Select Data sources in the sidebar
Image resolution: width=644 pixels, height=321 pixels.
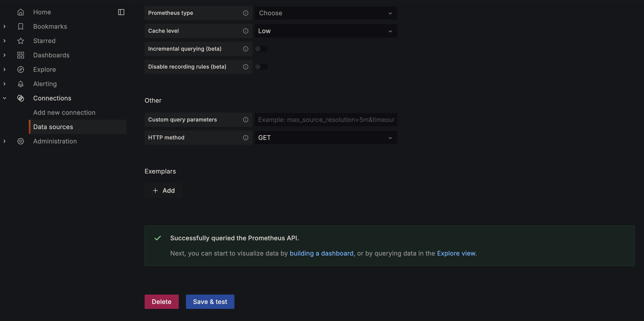point(53,127)
